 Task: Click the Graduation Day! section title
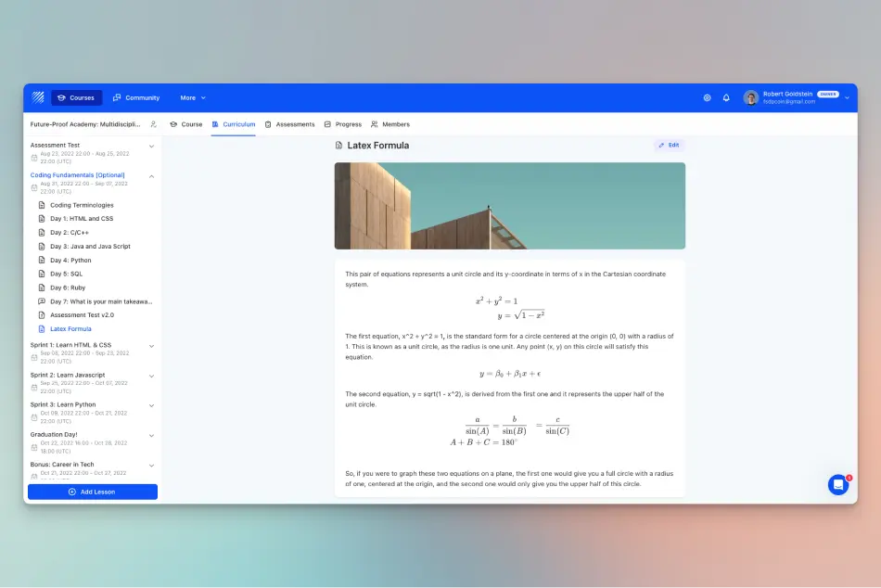point(54,435)
